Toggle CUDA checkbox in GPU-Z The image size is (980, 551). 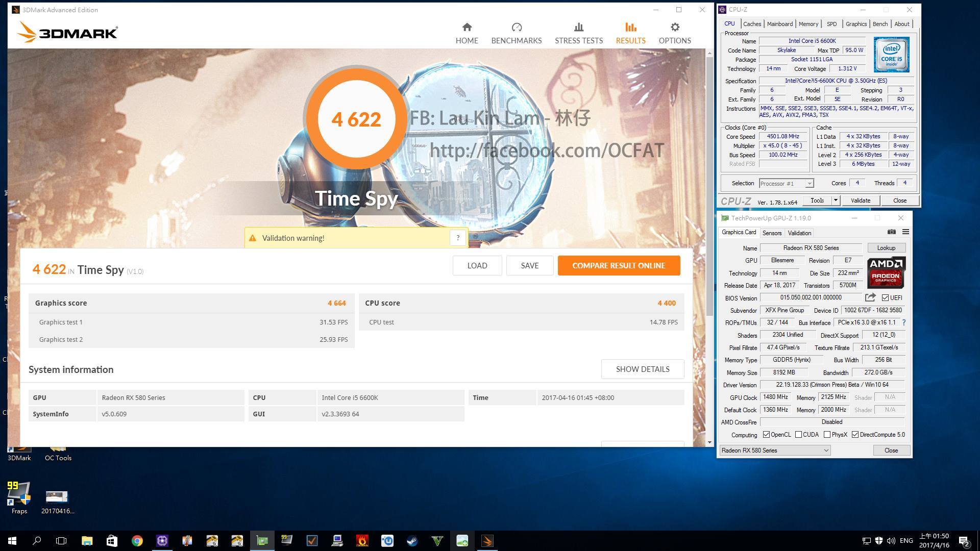(798, 435)
